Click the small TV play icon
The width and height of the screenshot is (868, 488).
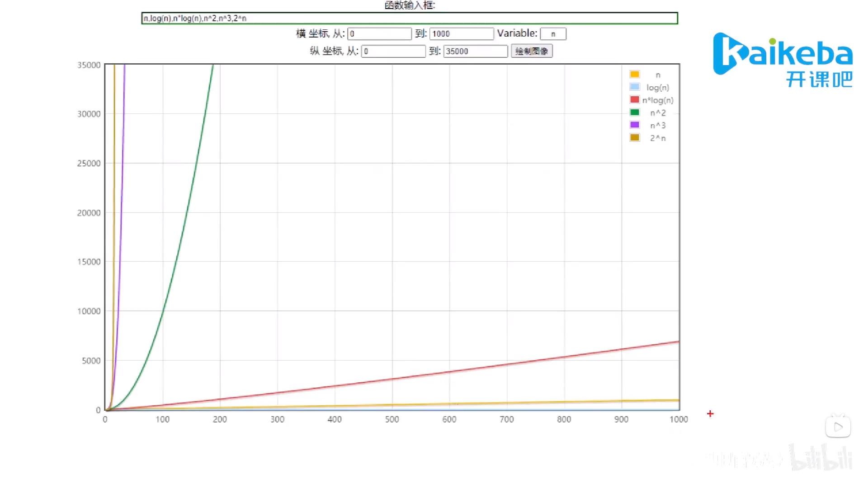(838, 427)
